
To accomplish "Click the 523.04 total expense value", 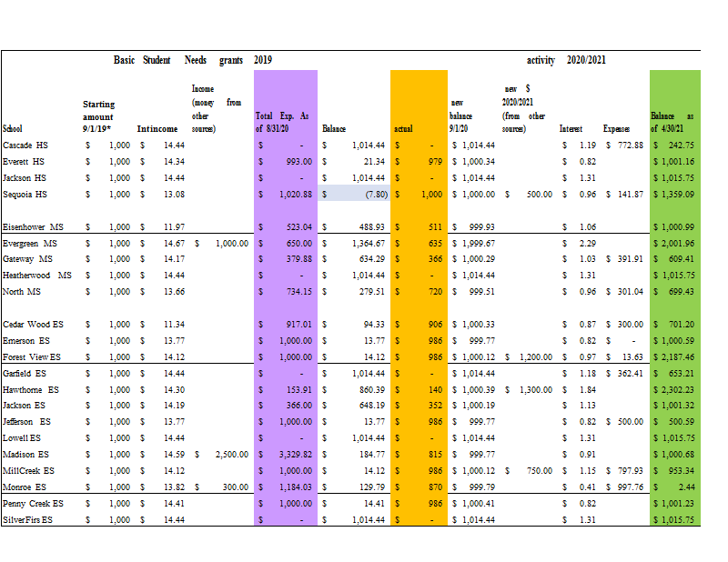I will click(299, 227).
